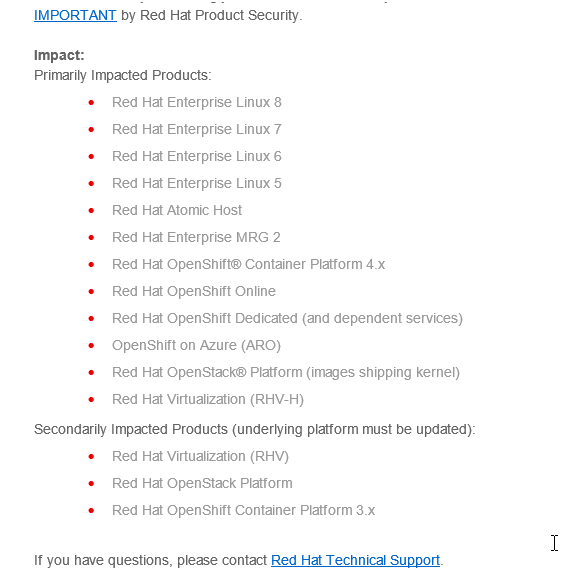Click the Secondarily Impacted Products heading
Screen dimensions: 580x574
255,429
